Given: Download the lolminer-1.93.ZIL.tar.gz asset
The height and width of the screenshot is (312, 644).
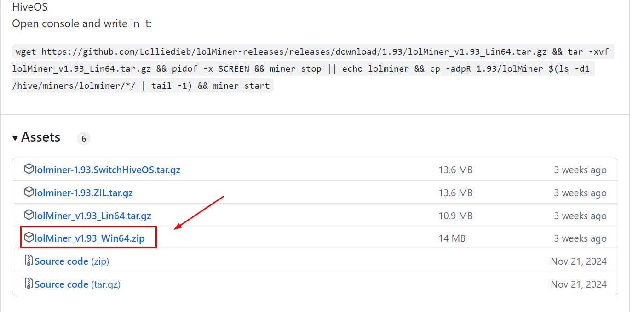Looking at the screenshot, I should (x=84, y=193).
